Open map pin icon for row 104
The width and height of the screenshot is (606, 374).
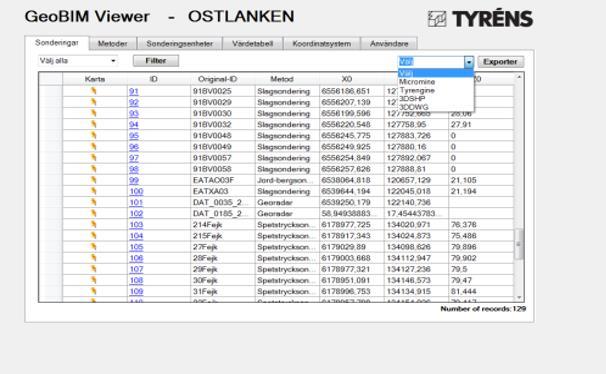click(x=94, y=236)
